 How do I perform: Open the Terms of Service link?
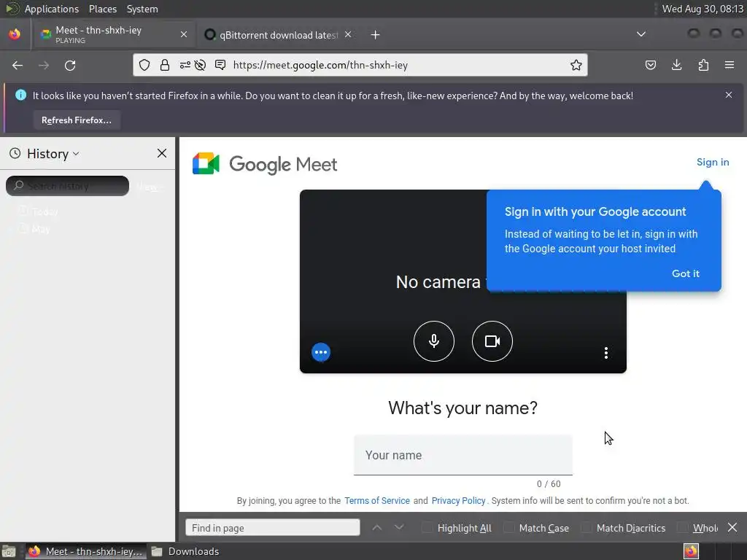(377, 500)
